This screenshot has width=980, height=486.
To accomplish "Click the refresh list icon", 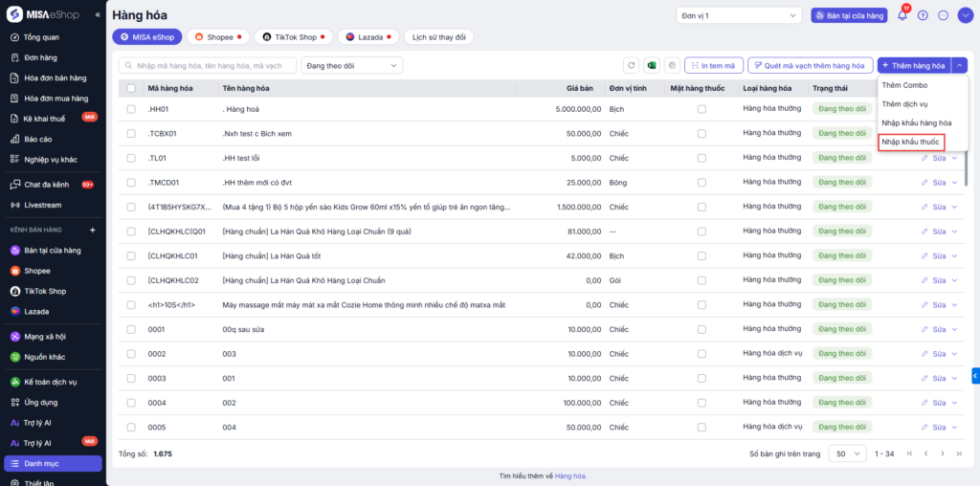I will [x=632, y=65].
